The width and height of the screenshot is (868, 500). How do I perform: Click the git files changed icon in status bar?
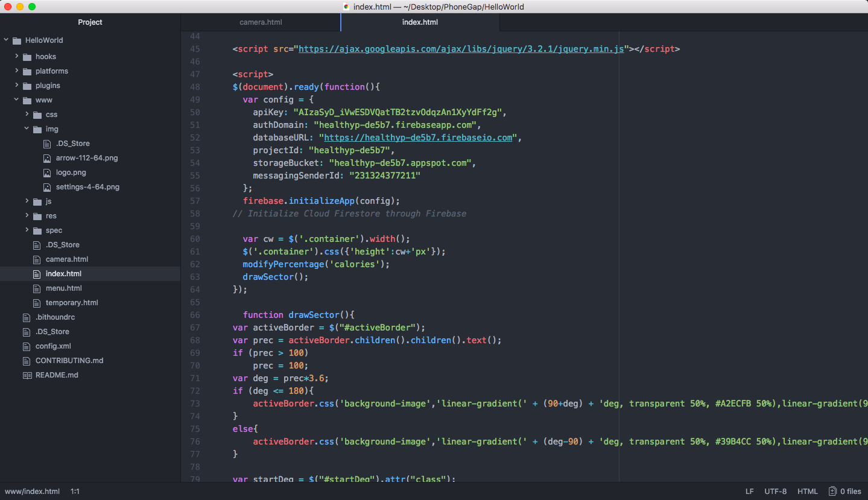click(832, 491)
